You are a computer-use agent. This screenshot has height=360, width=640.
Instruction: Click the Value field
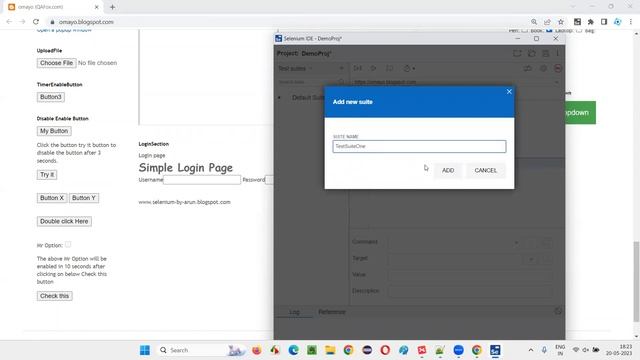[x=470, y=275]
